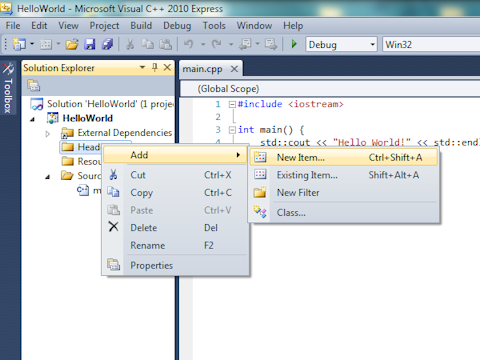Click the Save floppy disk icon
This screenshot has width=480, height=360.
89,44
